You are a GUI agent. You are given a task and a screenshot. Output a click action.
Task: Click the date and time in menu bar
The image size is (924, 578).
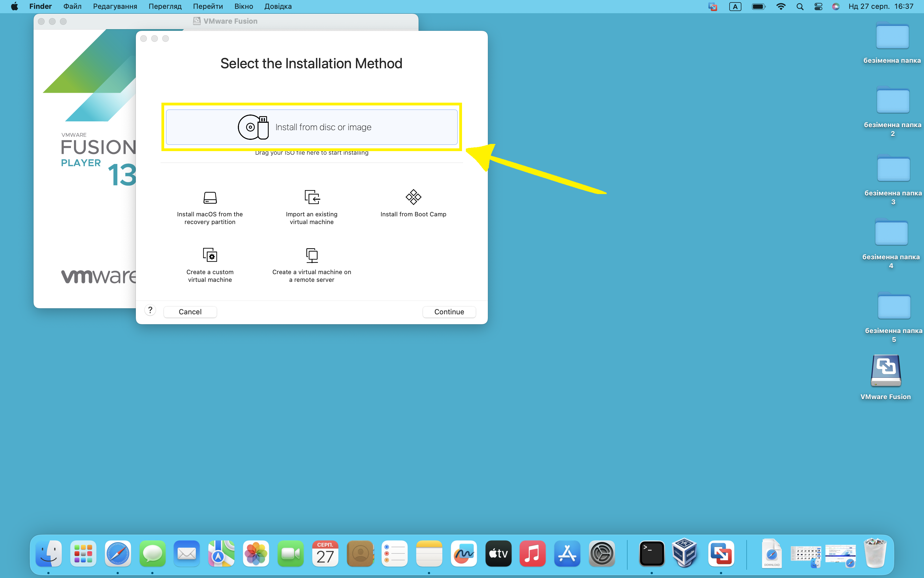[x=881, y=7]
